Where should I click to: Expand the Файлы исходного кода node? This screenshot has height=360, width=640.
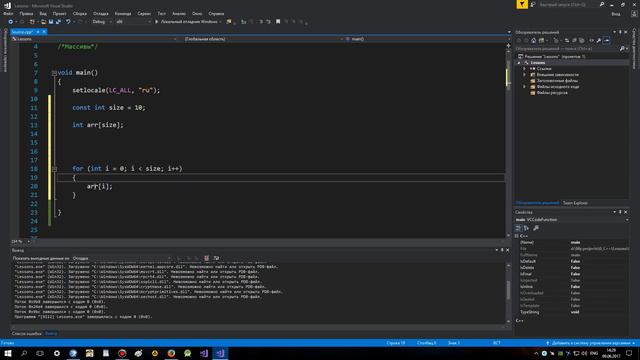[x=524, y=87]
